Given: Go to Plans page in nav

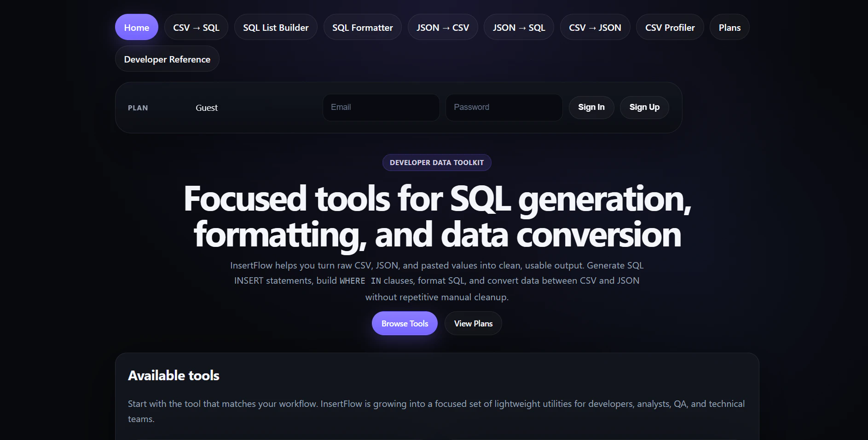Looking at the screenshot, I should click(729, 27).
